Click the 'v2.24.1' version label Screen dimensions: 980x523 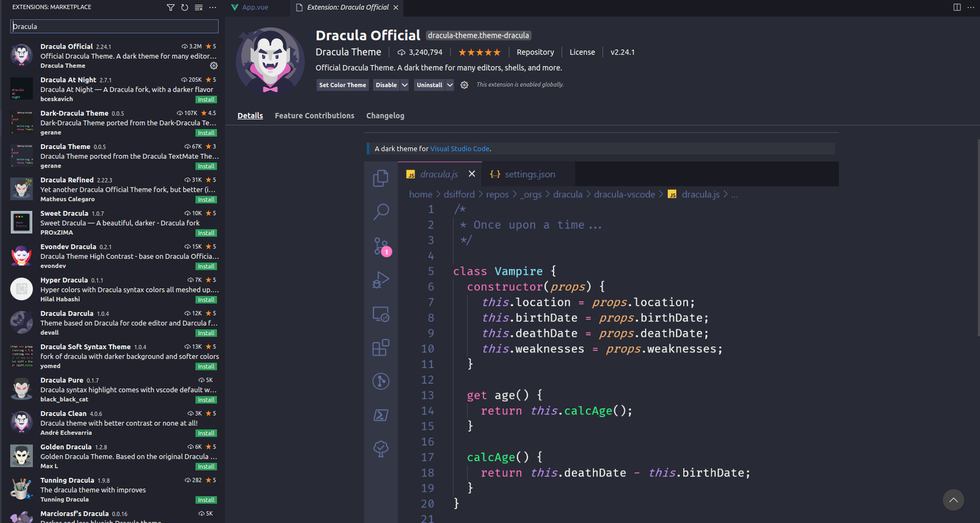[622, 52]
